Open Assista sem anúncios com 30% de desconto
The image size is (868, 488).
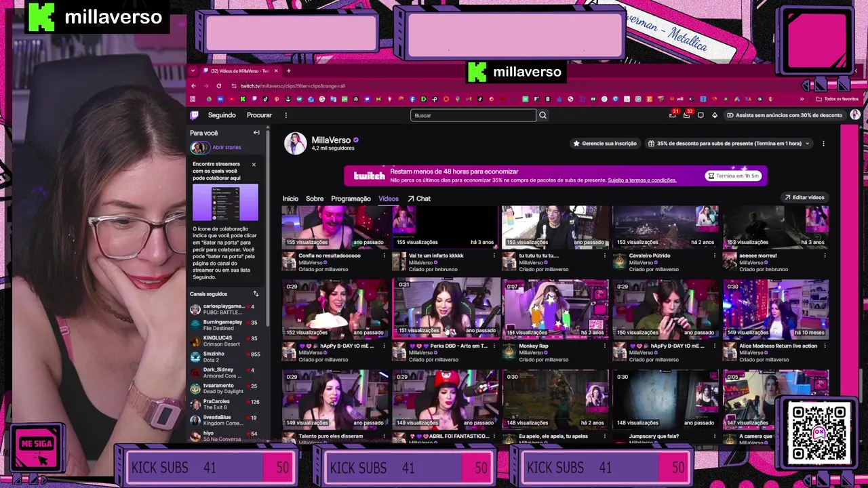point(785,115)
